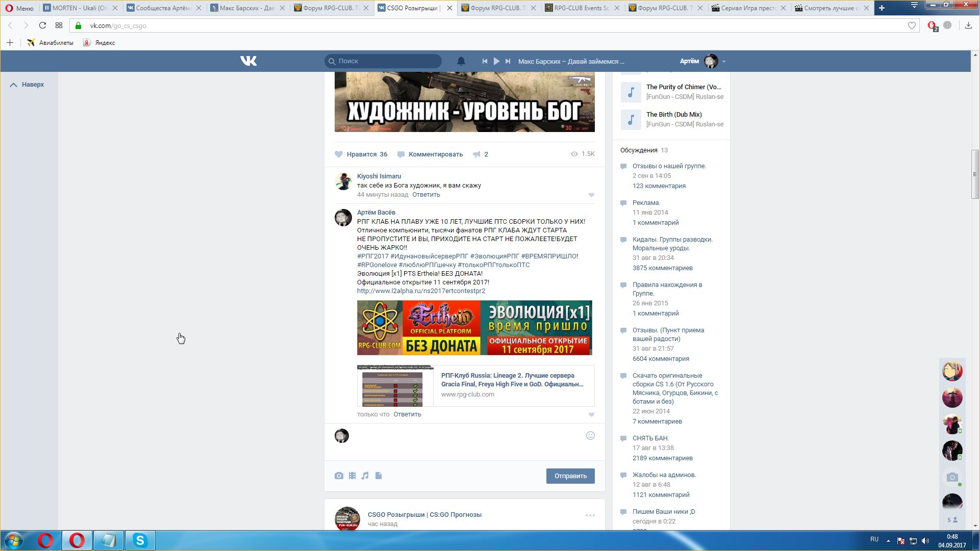The width and height of the screenshot is (980, 551).
Task: Attach a photo with camera icon
Action: [x=339, y=476]
